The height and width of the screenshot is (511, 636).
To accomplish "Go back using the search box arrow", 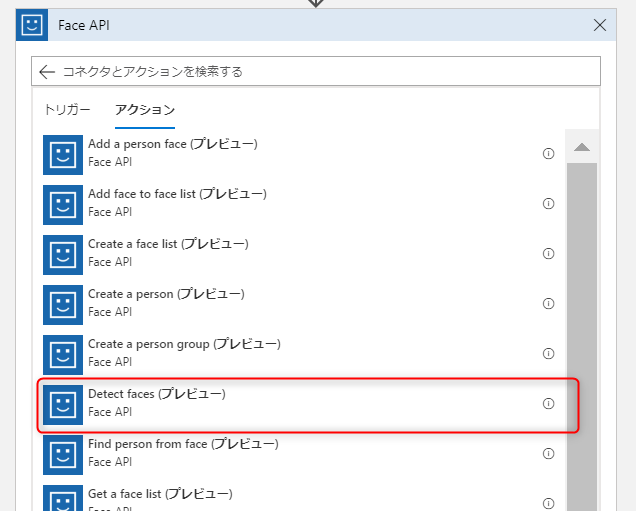I will coord(47,72).
